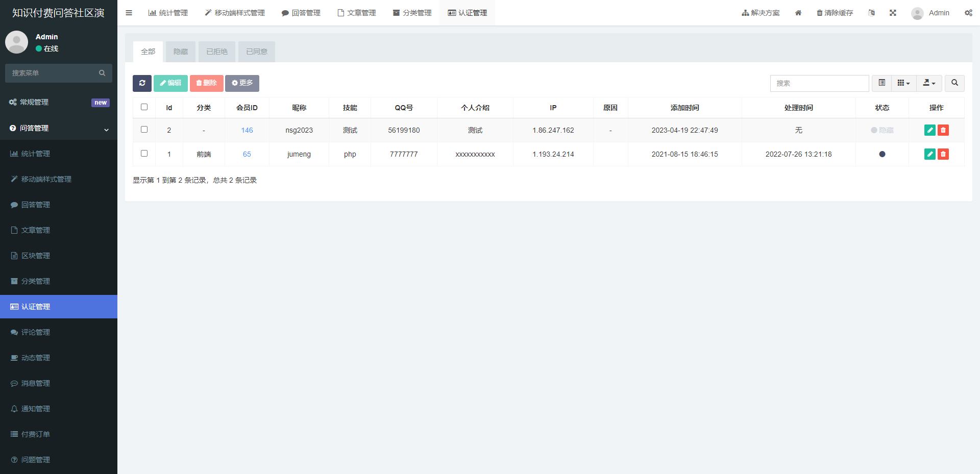Image resolution: width=980 pixels, height=474 pixels.
Task: Click the red delete icon for jumeng row
Action: (943, 154)
